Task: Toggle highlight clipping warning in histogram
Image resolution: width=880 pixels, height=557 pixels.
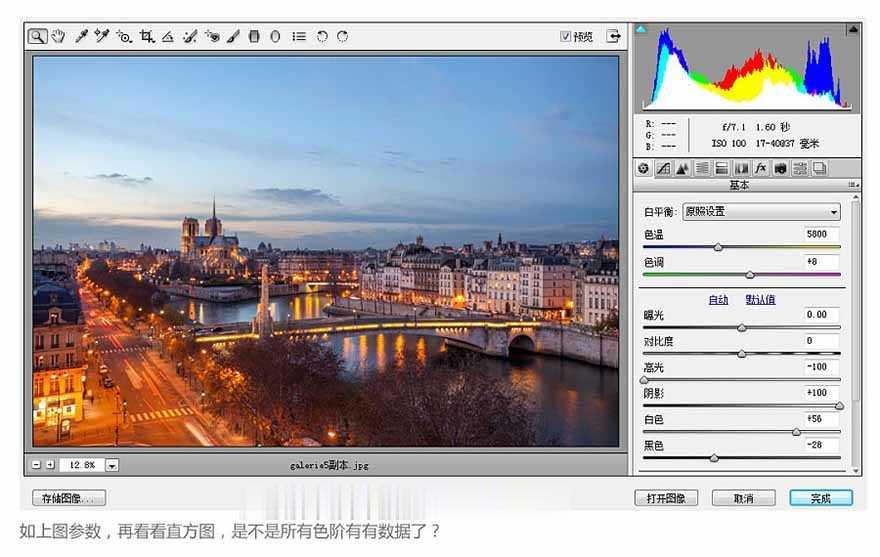Action: click(850, 29)
